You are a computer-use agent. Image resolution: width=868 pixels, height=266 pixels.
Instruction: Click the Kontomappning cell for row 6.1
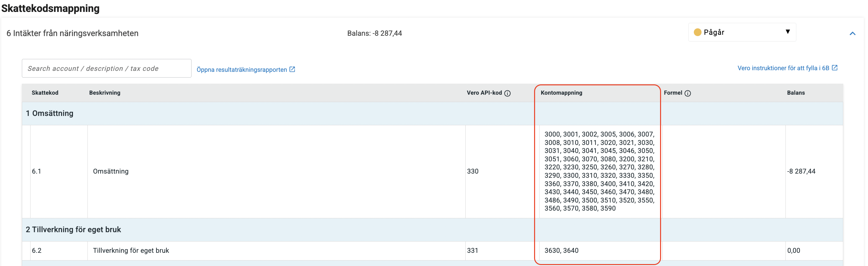tap(599, 171)
